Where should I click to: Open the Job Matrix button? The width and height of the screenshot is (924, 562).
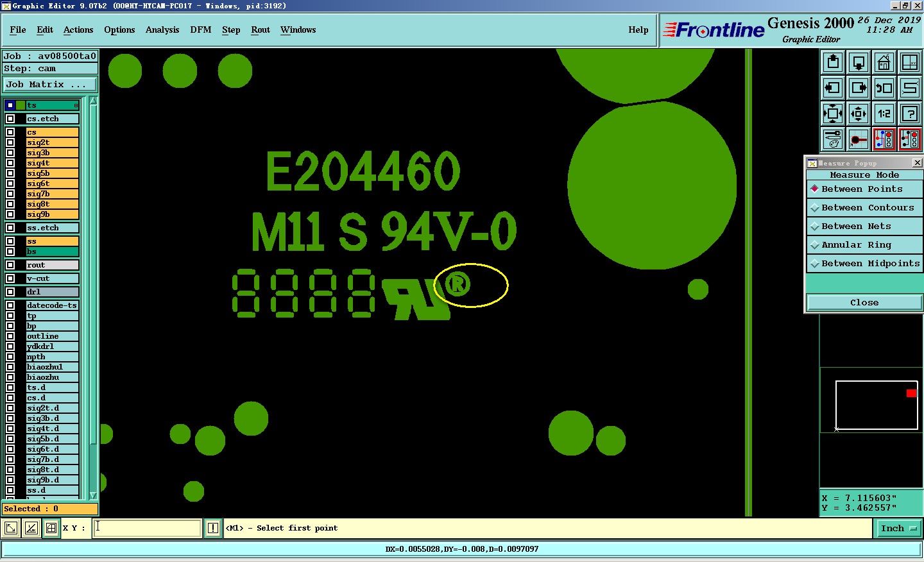click(50, 85)
